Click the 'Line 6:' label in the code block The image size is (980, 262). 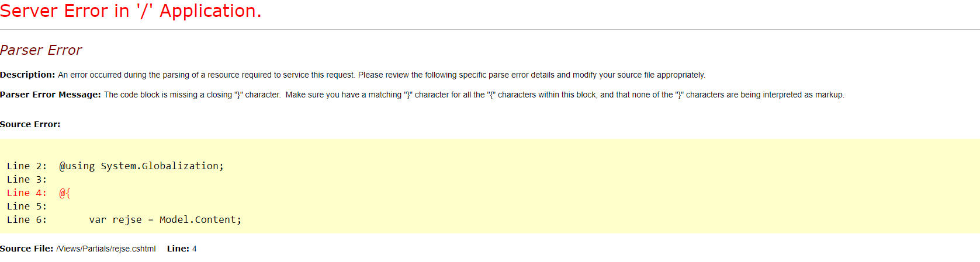(27, 219)
